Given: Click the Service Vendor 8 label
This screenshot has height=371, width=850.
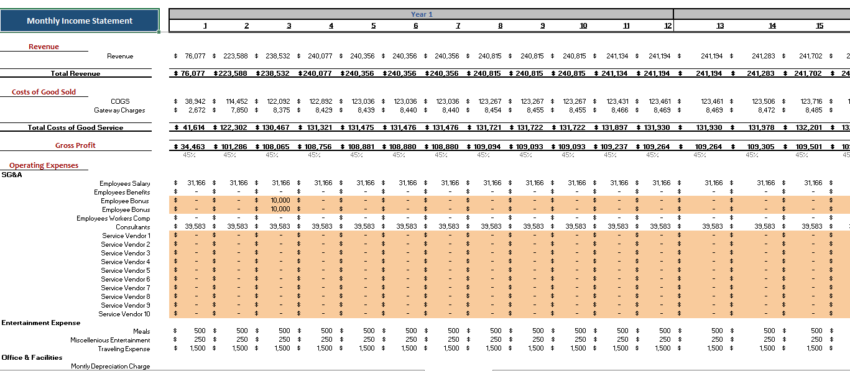Looking at the screenshot, I should click(126, 296).
